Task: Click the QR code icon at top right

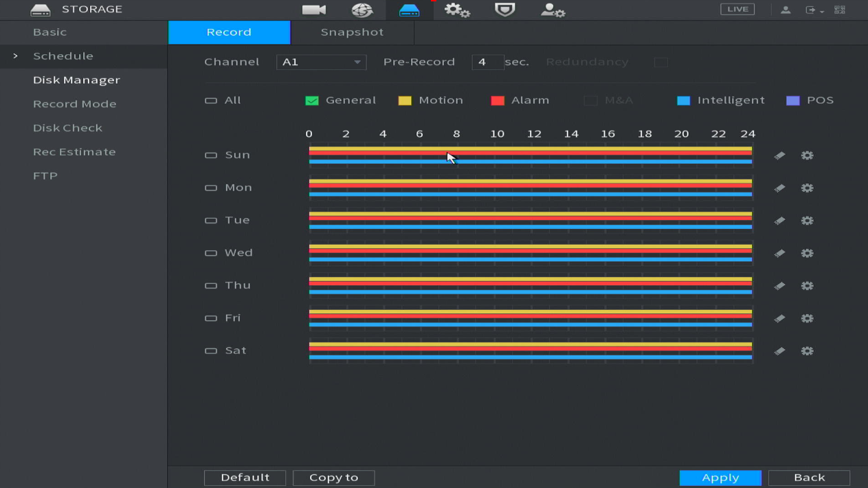Action: pos(840,10)
